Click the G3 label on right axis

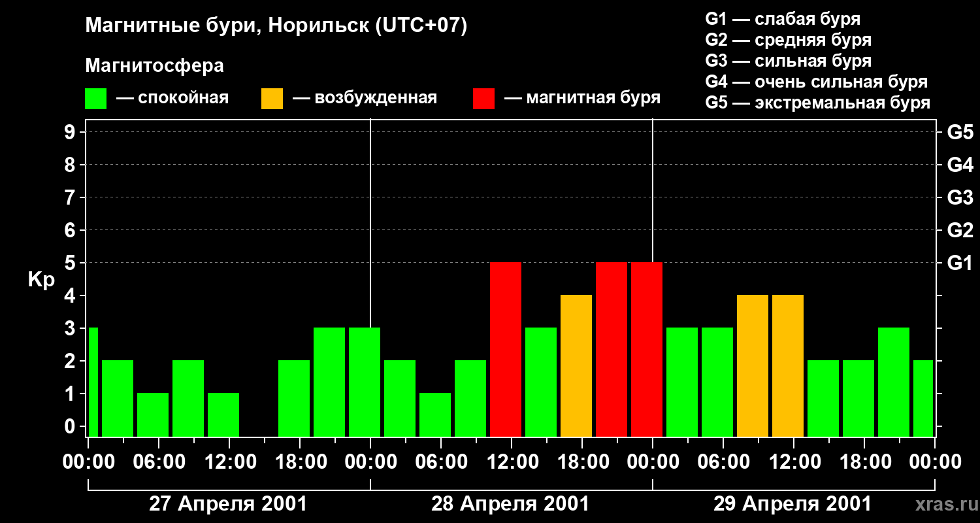960,197
